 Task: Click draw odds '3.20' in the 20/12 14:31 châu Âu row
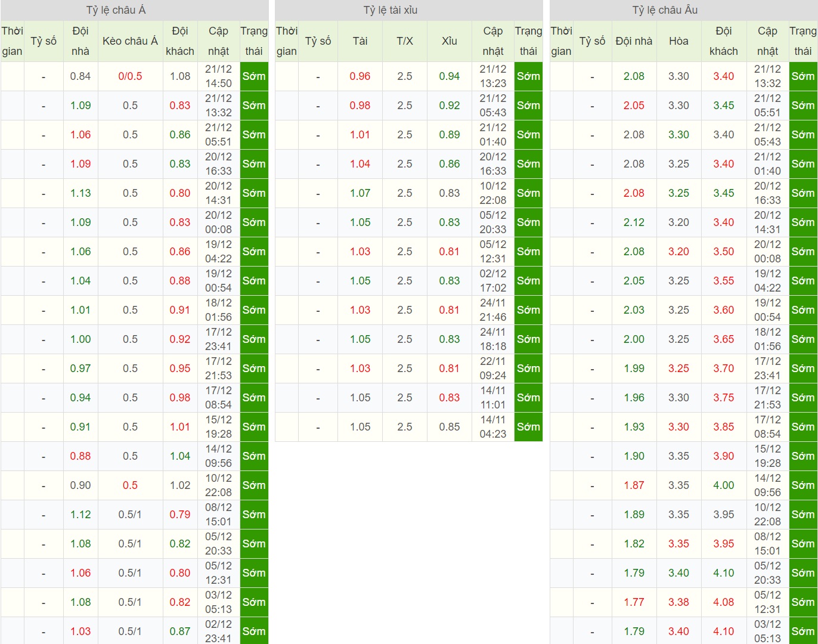click(678, 222)
